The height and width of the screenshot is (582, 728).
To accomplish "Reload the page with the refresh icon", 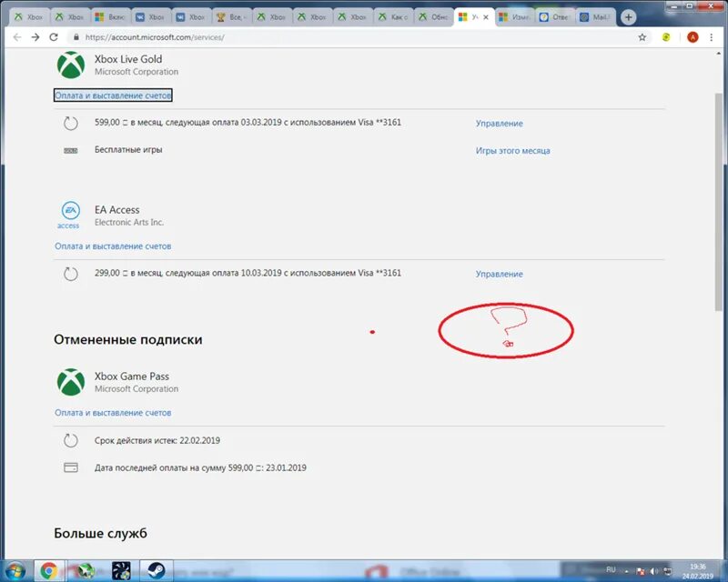I will [54, 37].
